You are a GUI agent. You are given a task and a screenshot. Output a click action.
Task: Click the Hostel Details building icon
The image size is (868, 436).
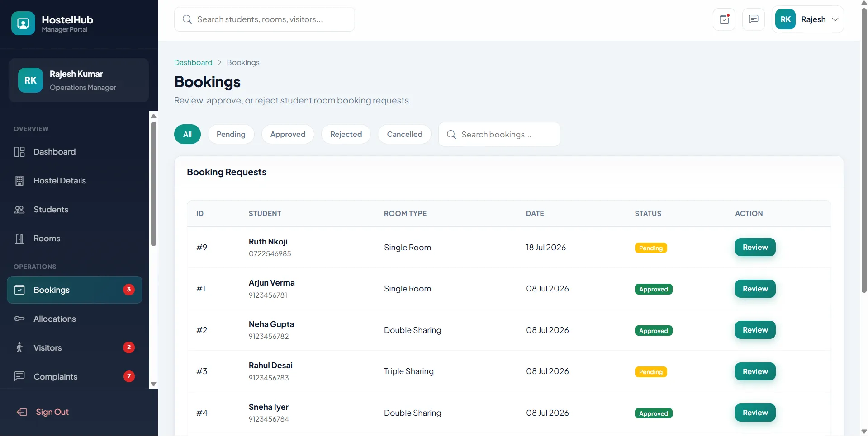[x=19, y=181]
